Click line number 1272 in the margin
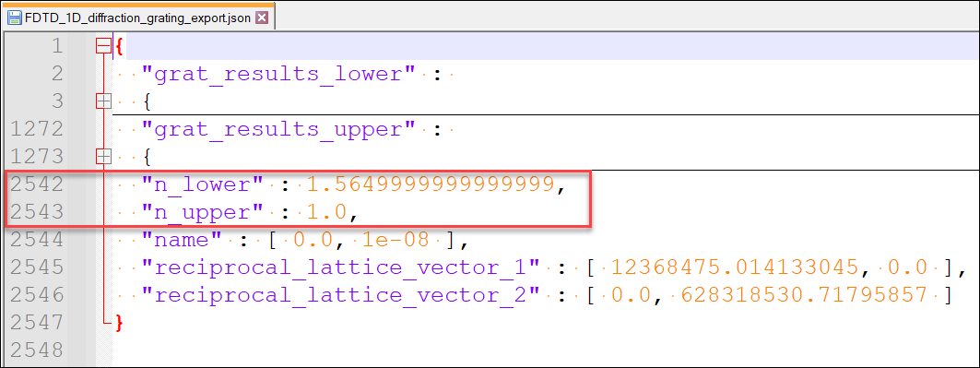Viewport: 980px width, 368px height. coord(37,129)
